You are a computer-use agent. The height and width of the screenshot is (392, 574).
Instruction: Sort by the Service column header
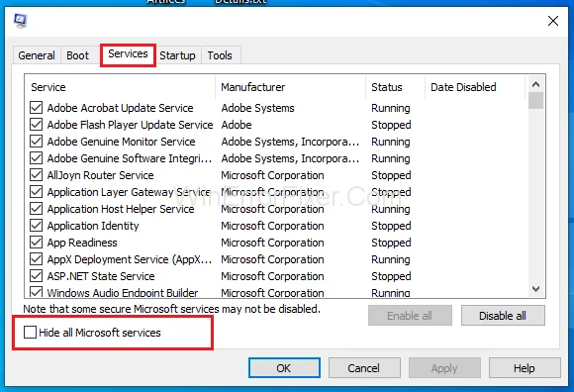[121, 87]
